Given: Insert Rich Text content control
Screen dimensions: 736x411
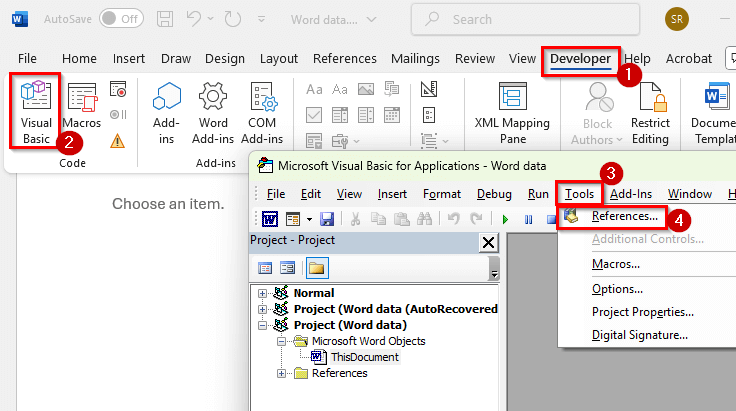Looking at the screenshot, I should (314, 89).
